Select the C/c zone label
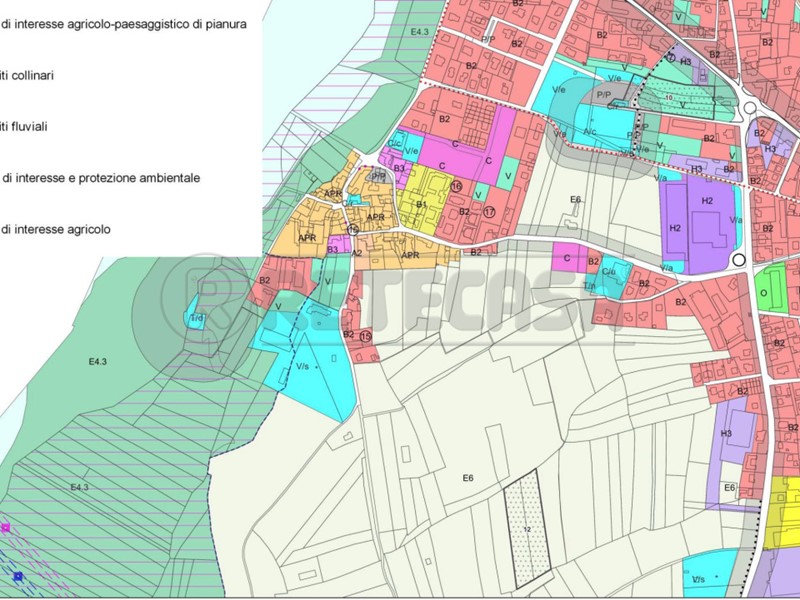This screenshot has height=600, width=800. click(x=396, y=140)
